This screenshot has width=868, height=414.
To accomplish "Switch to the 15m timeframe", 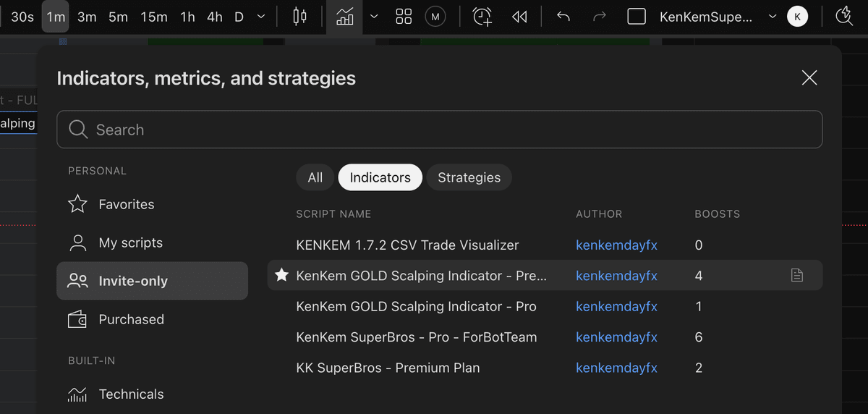I will click(153, 17).
